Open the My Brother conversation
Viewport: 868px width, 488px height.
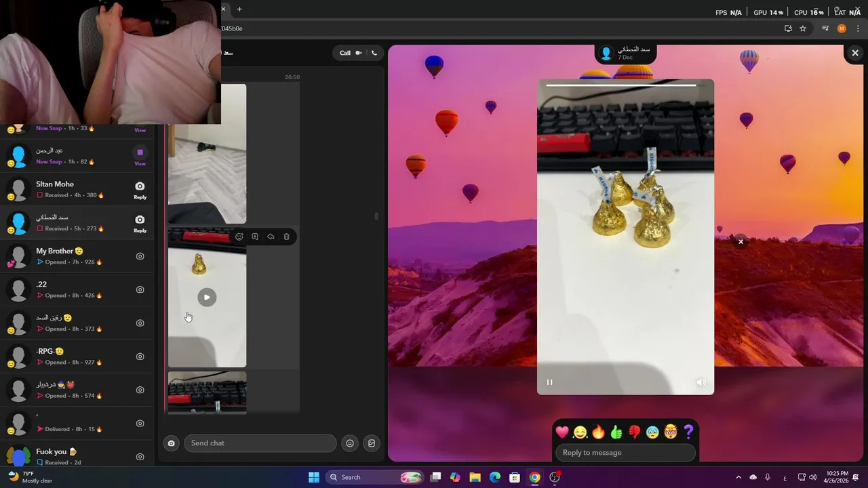coord(79,256)
